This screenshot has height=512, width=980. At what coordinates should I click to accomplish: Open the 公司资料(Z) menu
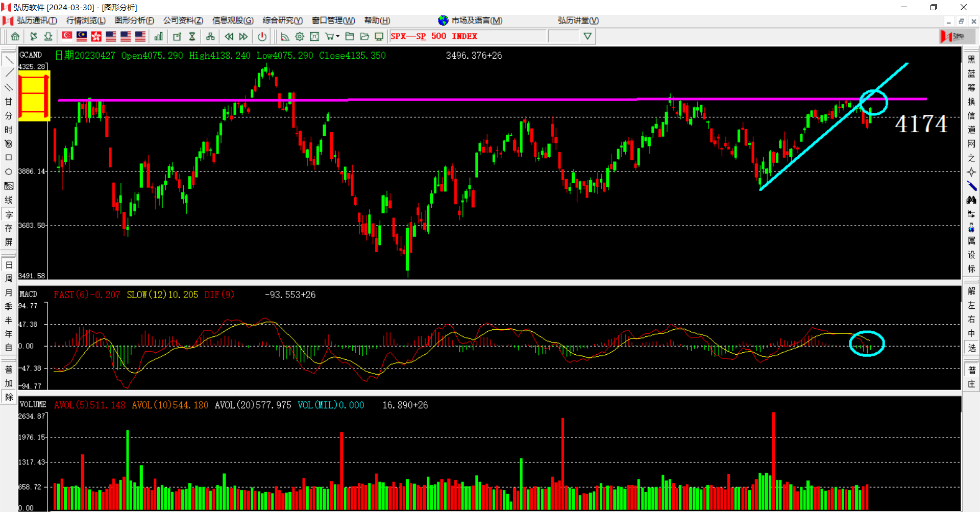click(183, 20)
